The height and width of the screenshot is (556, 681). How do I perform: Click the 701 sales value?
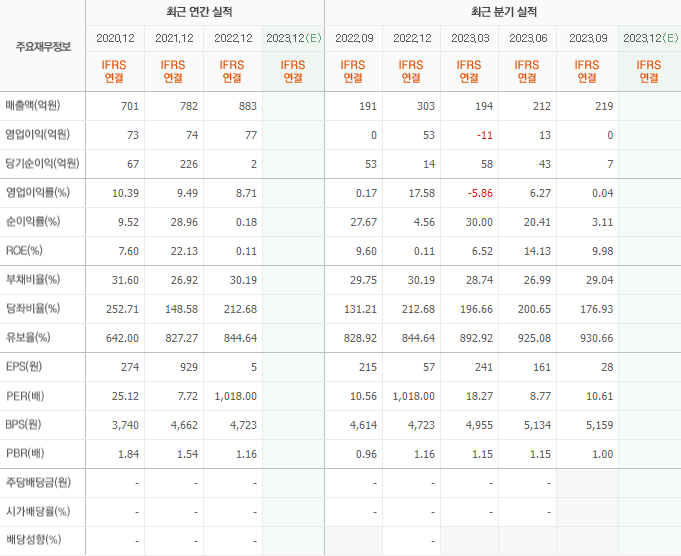click(130, 106)
